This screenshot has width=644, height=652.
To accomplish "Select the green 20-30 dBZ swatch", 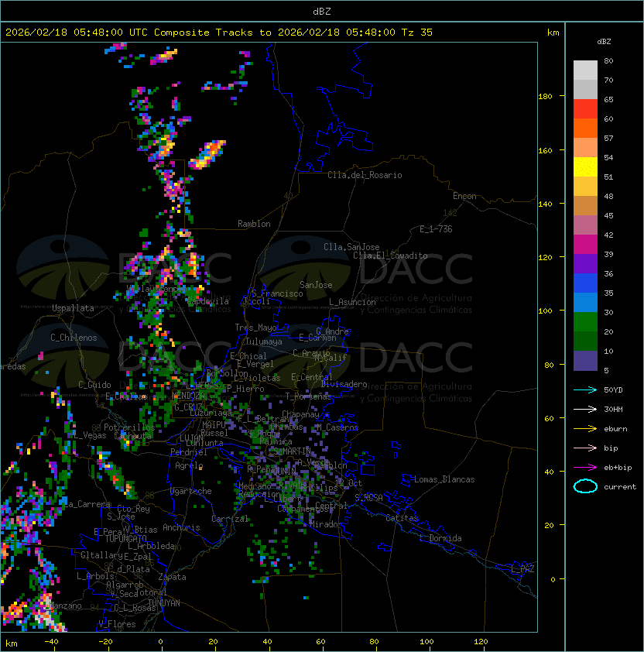I will pos(585,322).
